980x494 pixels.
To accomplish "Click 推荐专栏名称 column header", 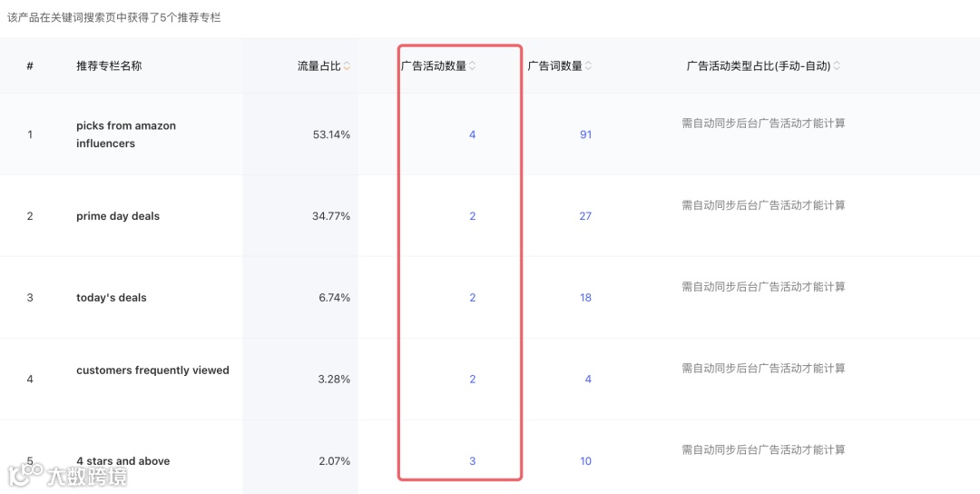I will point(109,66).
